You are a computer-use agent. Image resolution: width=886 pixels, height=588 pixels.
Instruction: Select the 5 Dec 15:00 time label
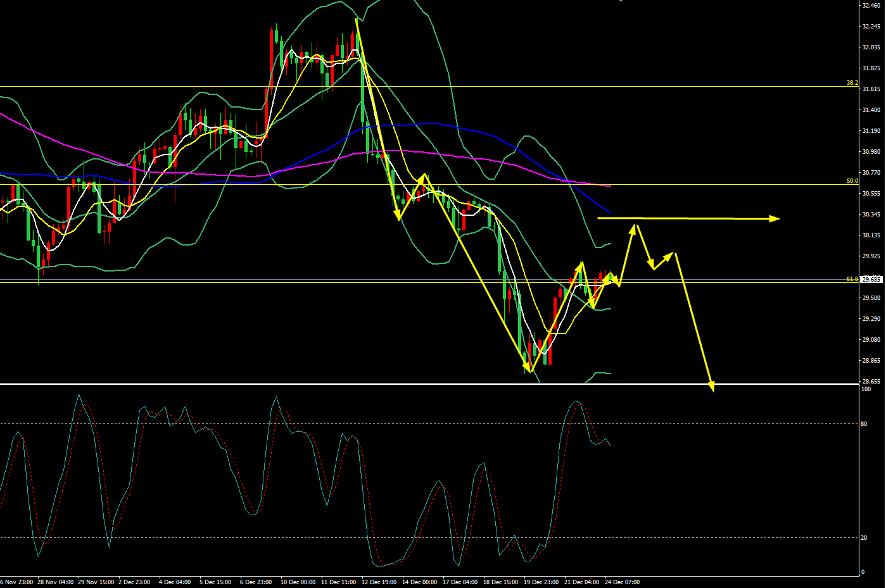point(215,582)
